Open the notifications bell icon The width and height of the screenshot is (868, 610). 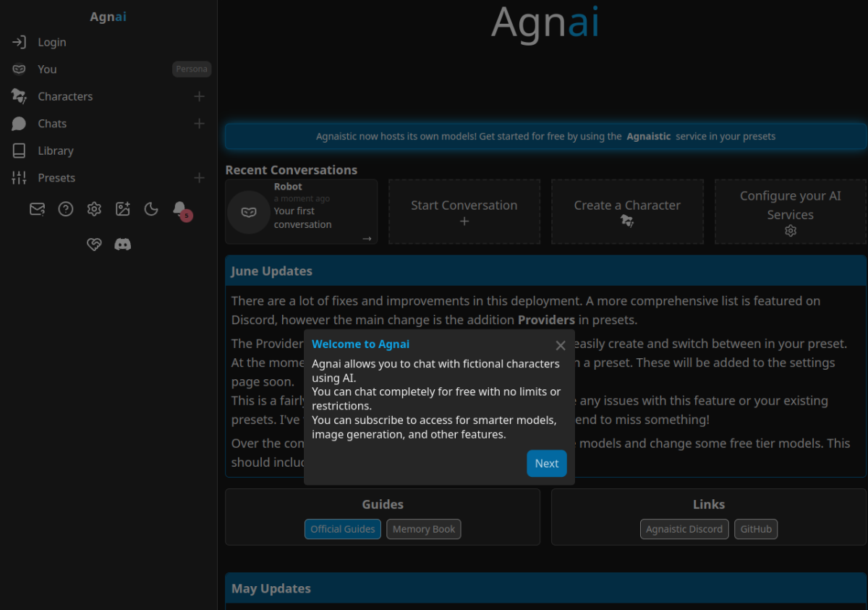pyautogui.click(x=180, y=209)
